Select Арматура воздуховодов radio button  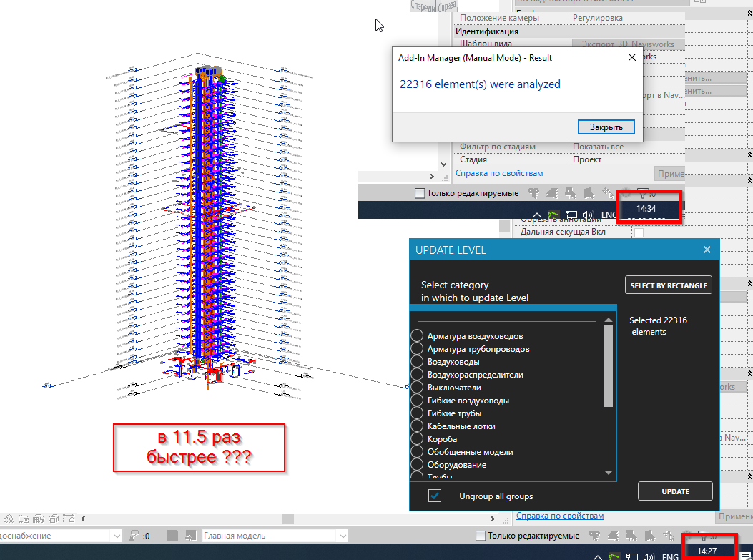[x=417, y=335]
